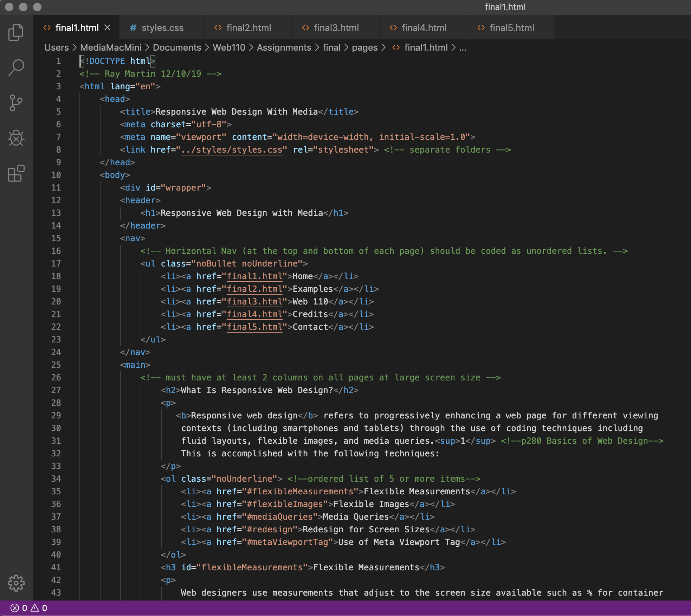The height and width of the screenshot is (616, 691).
Task: Click the 'width=device-width, initial-scale=1.0' content value
Action: pyautogui.click(x=372, y=137)
